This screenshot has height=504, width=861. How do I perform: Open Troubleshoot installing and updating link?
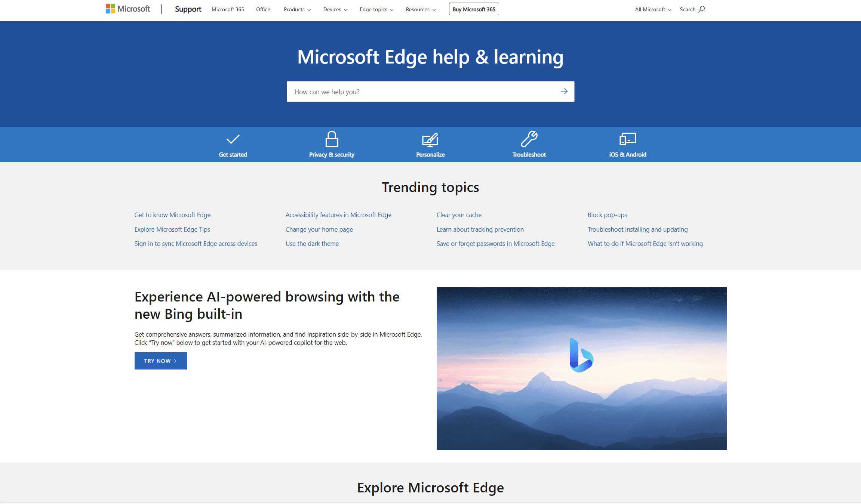[x=637, y=229]
